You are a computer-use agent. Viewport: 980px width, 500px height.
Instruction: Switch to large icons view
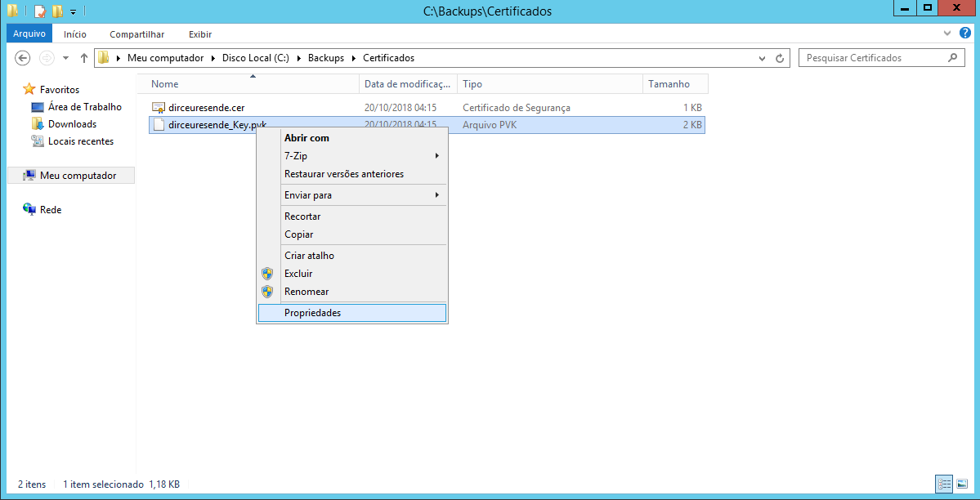960,484
